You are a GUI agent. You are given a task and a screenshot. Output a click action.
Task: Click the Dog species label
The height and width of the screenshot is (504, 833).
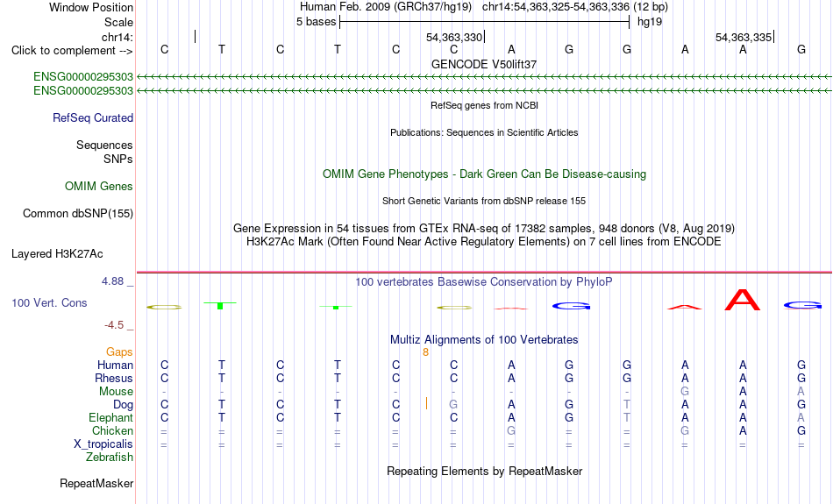tap(124, 405)
